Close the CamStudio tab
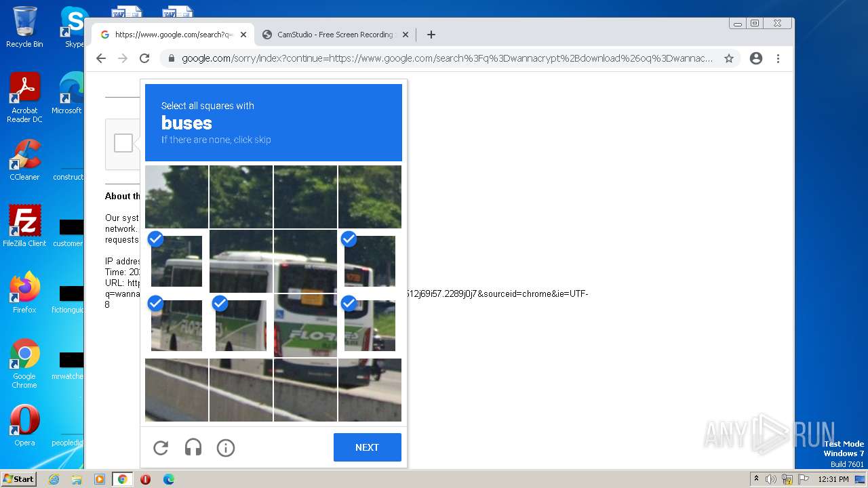868x488 pixels. pyautogui.click(x=406, y=35)
